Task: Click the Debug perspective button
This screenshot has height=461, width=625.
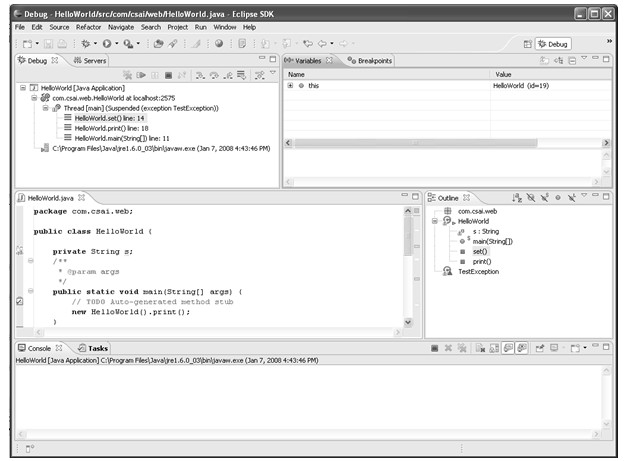Action: tap(553, 44)
